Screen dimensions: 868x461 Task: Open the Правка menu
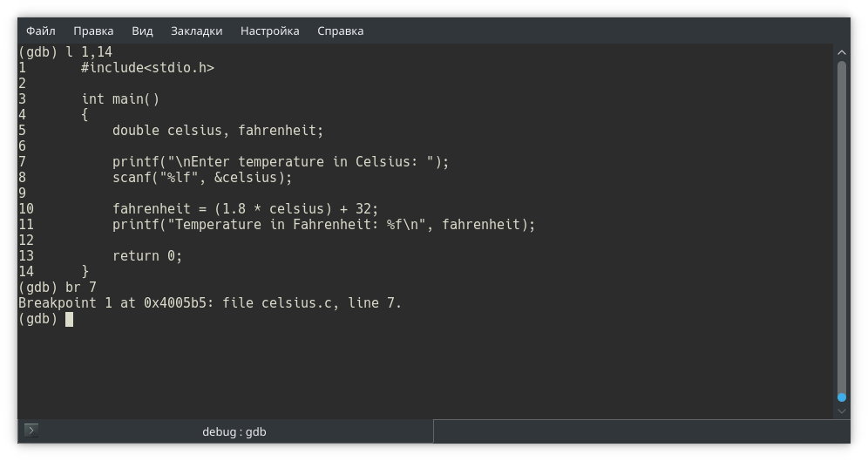tap(93, 31)
